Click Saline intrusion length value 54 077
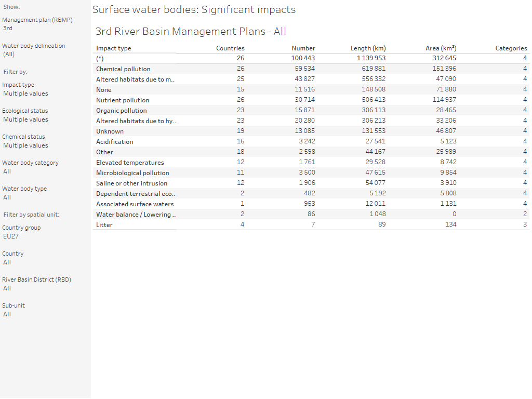The height and width of the screenshot is (399, 532). (x=375, y=183)
